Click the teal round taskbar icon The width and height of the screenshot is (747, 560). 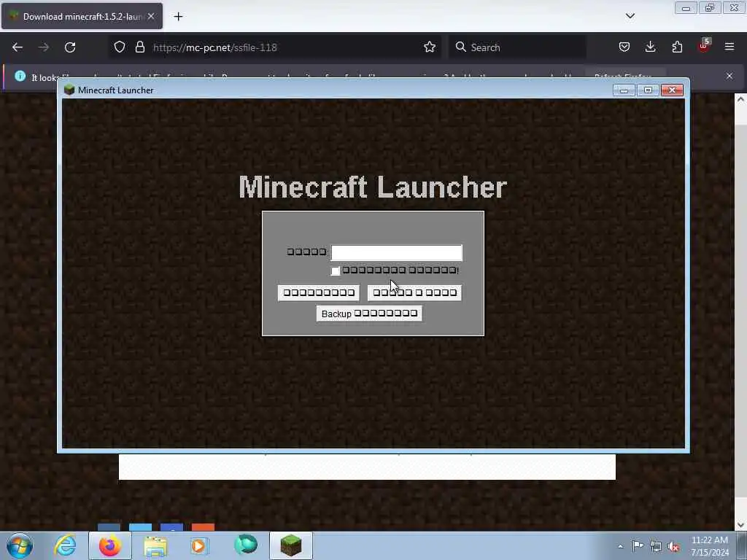[246, 545]
